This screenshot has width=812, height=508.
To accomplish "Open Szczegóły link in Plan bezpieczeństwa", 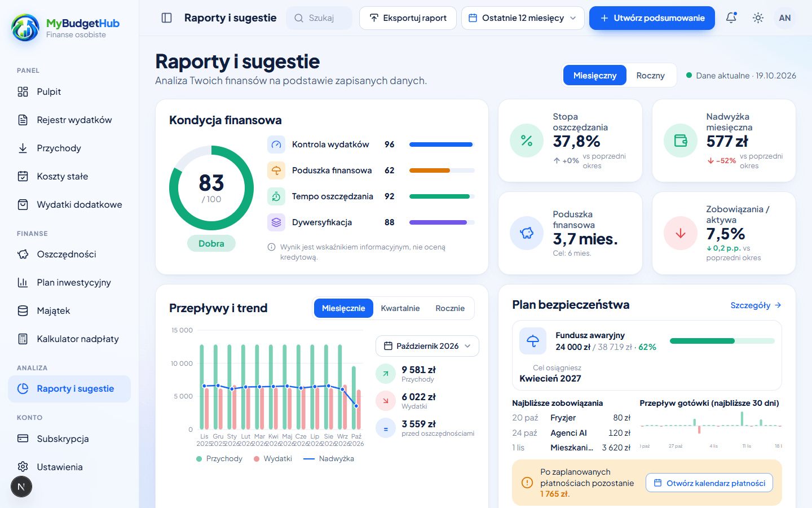I will click(756, 305).
